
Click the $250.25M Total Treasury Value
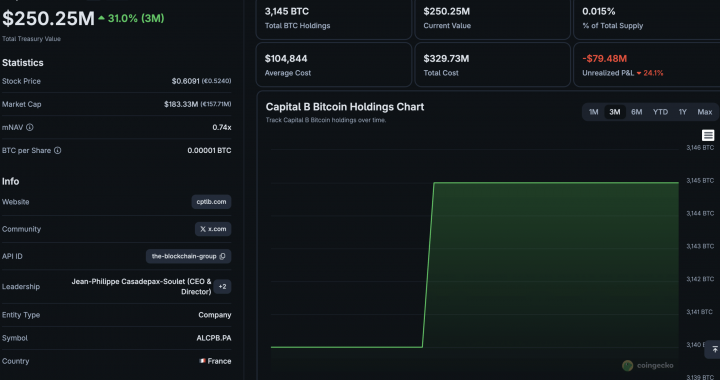point(48,18)
